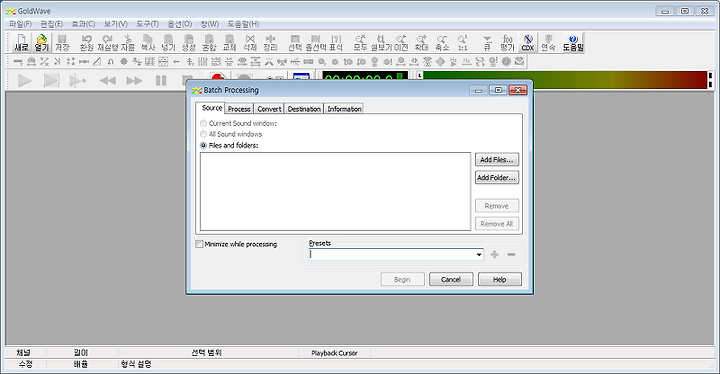Open the 옵션(O) menu
The image size is (720, 374).
180,24
